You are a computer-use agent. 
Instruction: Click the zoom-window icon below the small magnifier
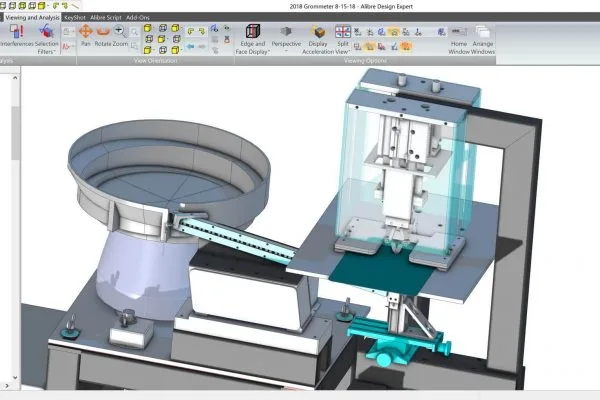134,46
